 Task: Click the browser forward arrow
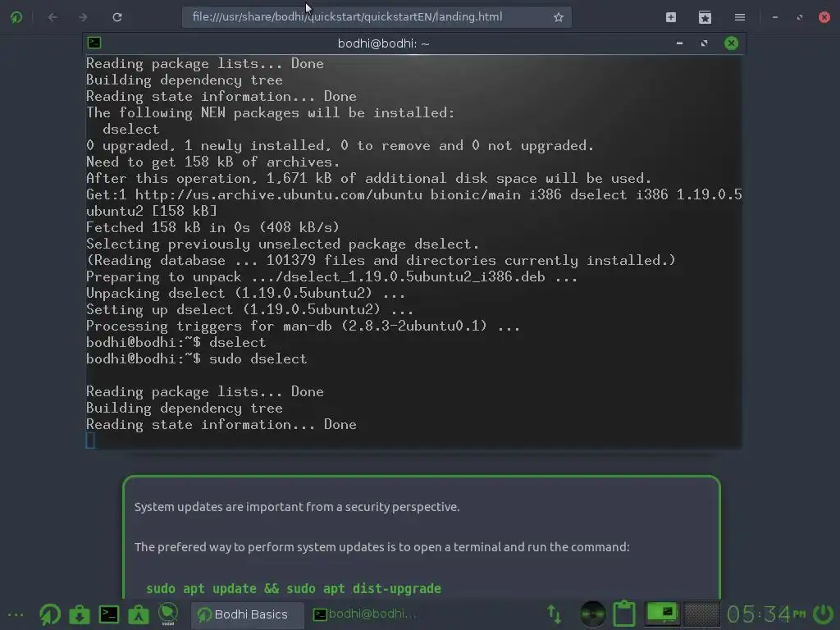pos(83,17)
